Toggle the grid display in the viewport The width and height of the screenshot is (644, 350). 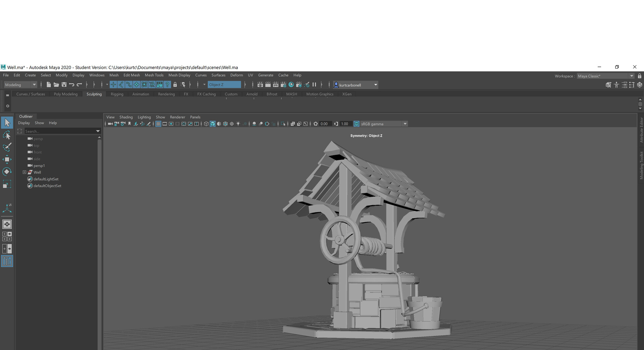coord(158,124)
